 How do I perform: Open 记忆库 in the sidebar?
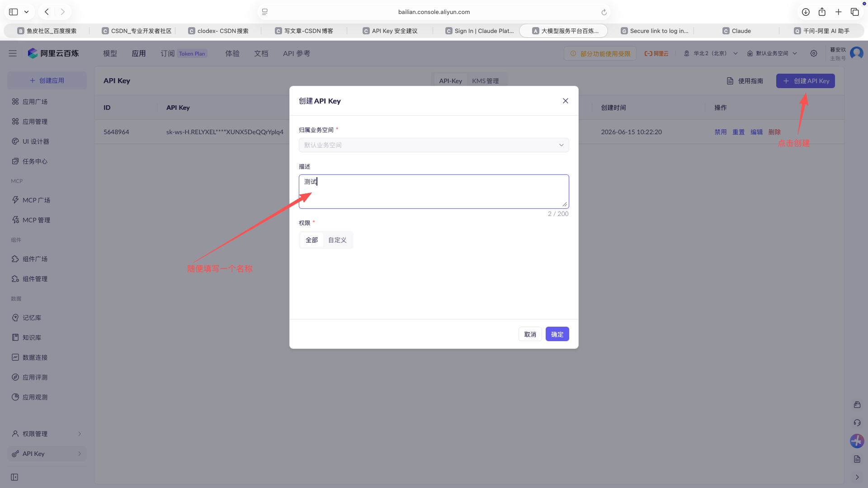point(47,318)
